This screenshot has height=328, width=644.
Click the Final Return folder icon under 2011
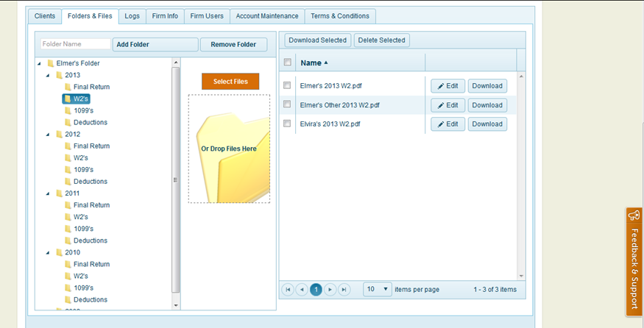coord(68,205)
